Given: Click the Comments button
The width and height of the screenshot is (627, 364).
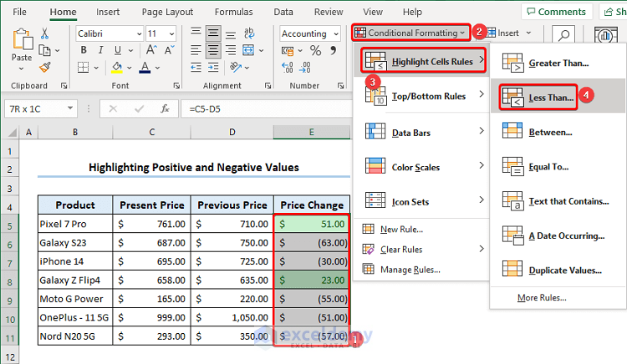Looking at the screenshot, I should click(x=556, y=12).
